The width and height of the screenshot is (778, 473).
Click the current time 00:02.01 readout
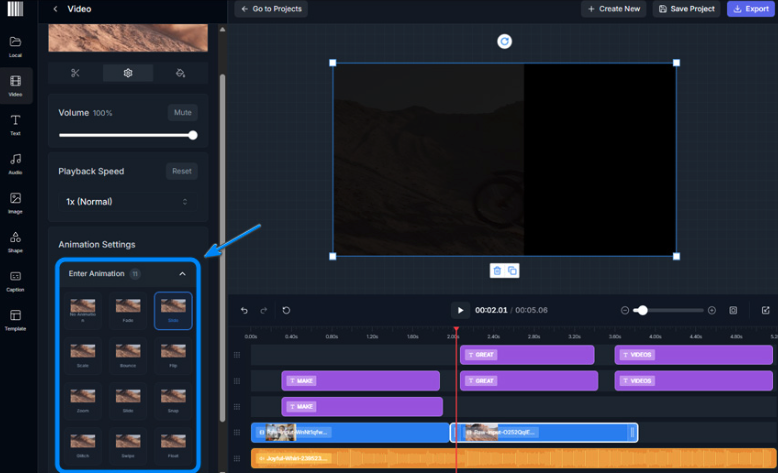click(x=491, y=310)
